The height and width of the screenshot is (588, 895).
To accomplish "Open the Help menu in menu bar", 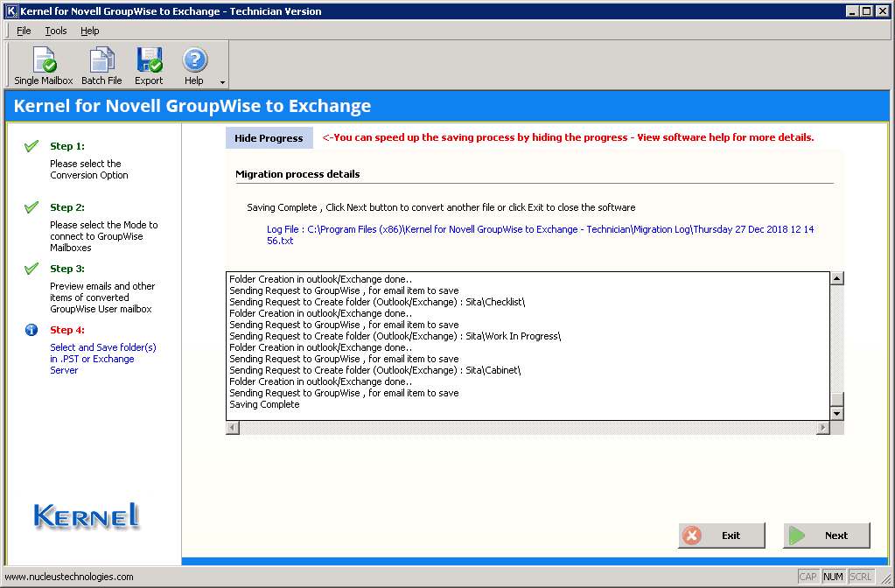I will (x=89, y=31).
